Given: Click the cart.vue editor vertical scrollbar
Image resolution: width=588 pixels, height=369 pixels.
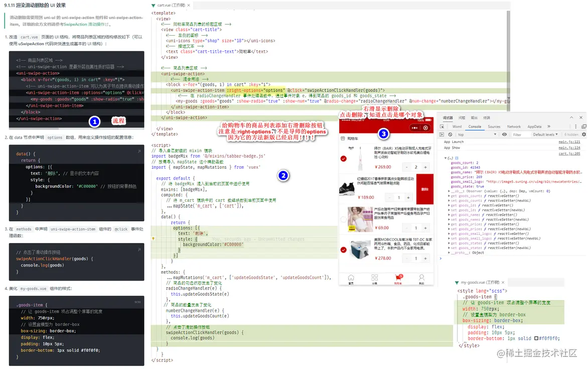Looking at the screenshot, I should tap(509, 60).
